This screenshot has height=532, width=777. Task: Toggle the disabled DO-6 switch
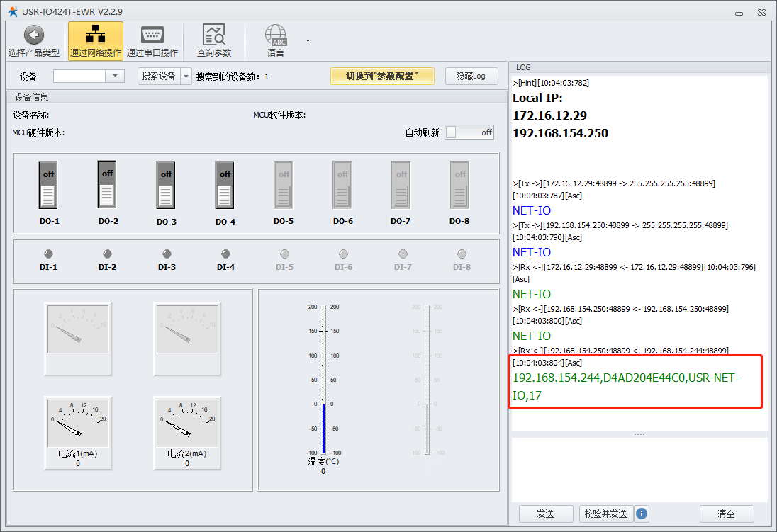pyautogui.click(x=342, y=185)
